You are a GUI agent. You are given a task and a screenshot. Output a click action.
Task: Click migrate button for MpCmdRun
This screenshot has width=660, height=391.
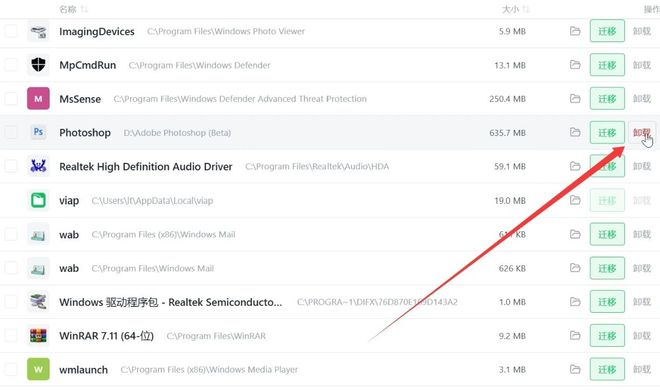[x=607, y=65]
